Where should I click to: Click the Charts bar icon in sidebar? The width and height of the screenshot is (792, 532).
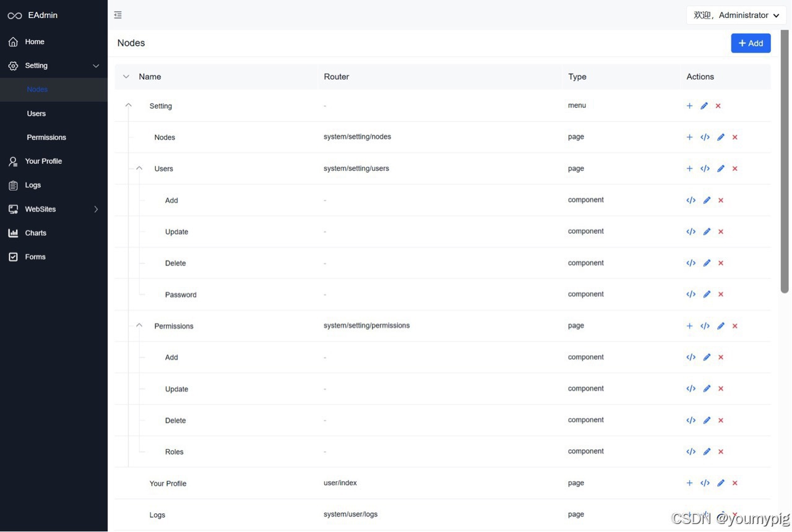(13, 233)
